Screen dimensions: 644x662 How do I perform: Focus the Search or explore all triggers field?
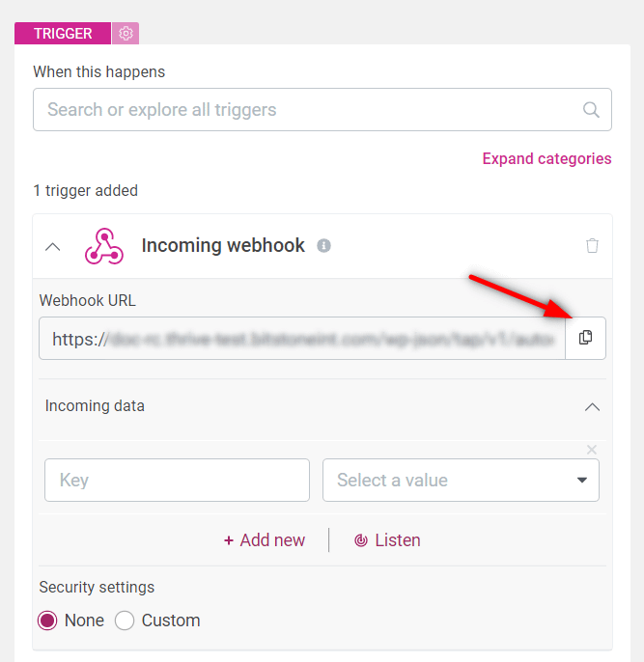322,110
